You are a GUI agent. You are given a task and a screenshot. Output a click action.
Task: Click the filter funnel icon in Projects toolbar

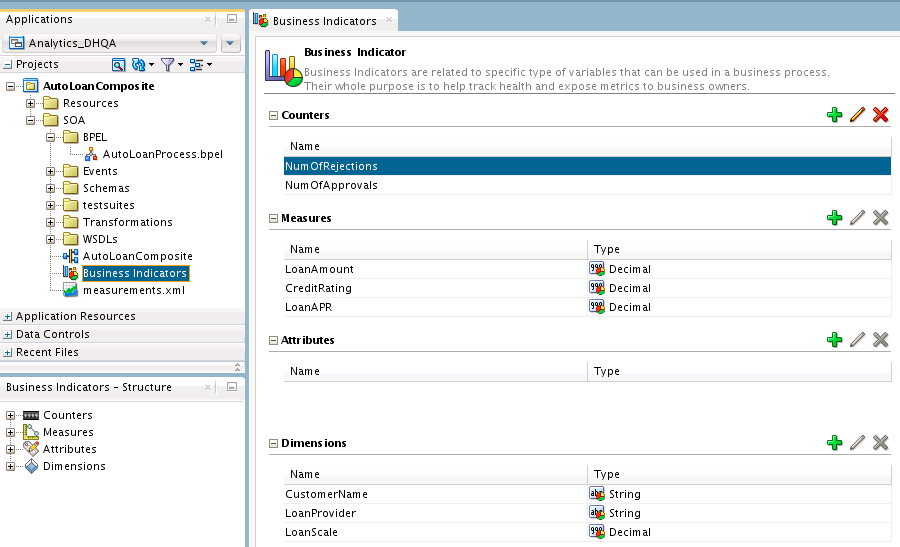pos(168,64)
